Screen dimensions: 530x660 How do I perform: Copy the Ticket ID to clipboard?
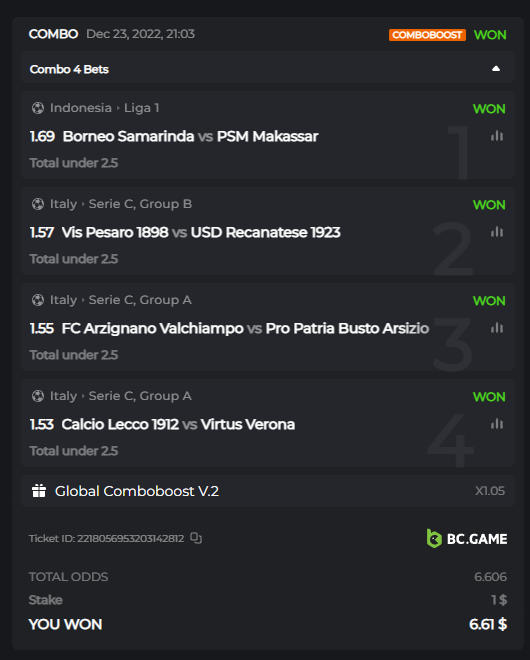pyautogui.click(x=196, y=538)
